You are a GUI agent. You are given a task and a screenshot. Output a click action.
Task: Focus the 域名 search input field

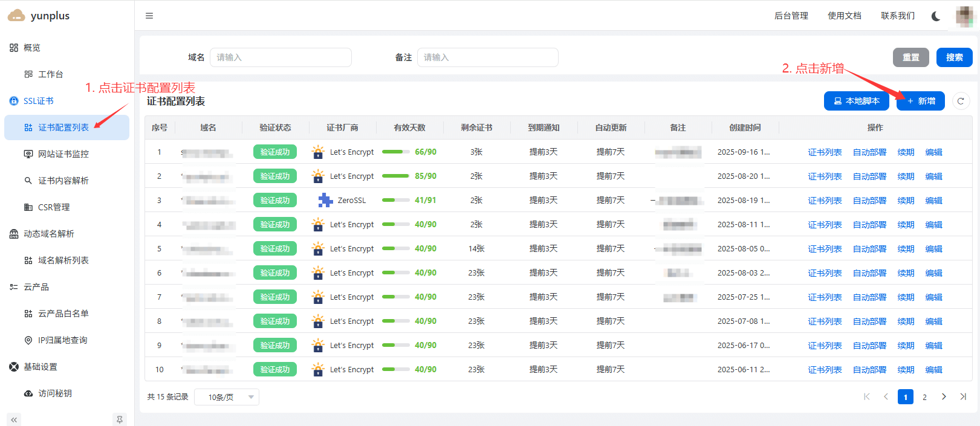(281, 57)
